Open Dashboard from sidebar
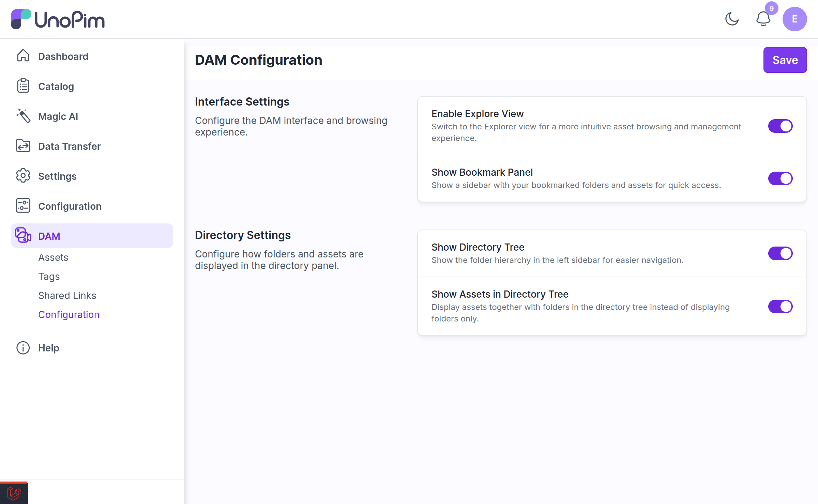The height and width of the screenshot is (504, 818). click(92, 56)
